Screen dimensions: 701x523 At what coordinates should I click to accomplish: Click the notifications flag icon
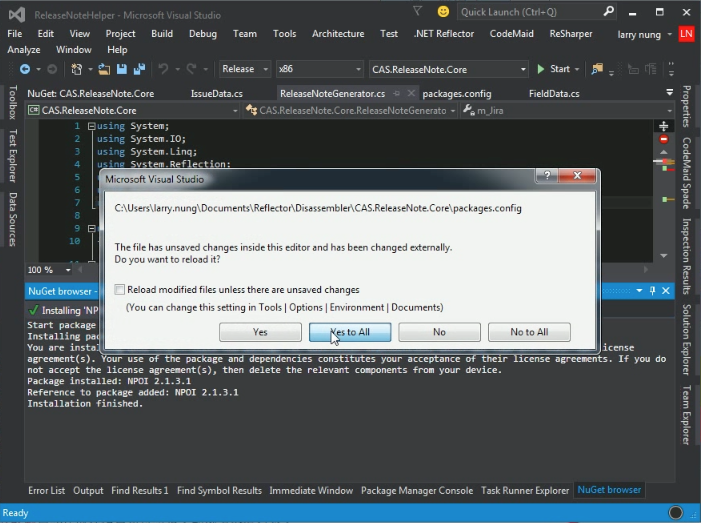click(417, 11)
